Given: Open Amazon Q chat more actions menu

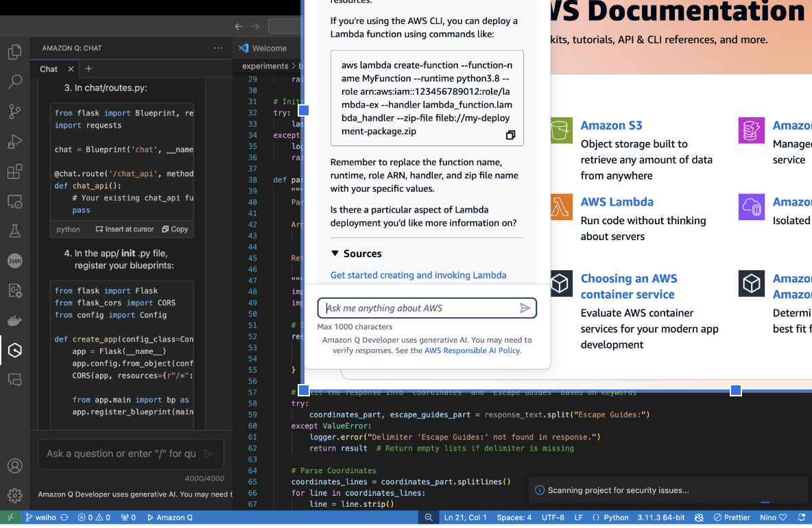Looking at the screenshot, I should [x=218, y=48].
